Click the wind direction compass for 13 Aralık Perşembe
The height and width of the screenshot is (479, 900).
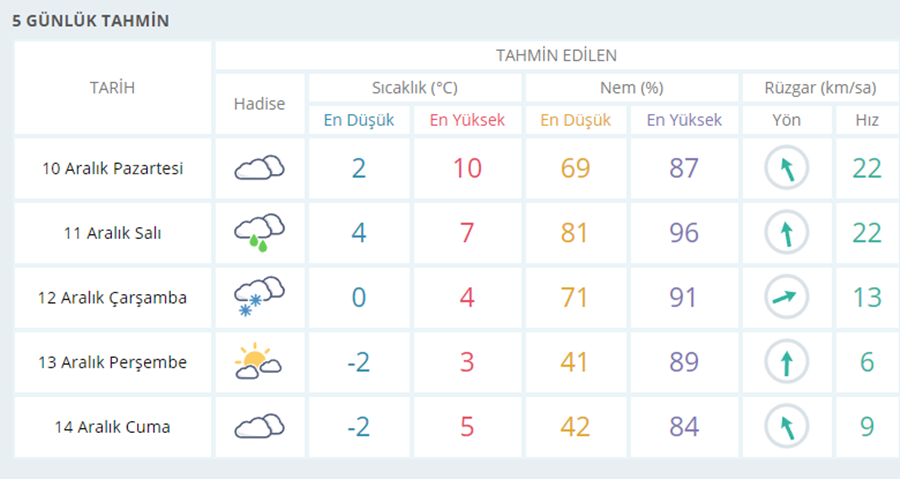coord(786,362)
